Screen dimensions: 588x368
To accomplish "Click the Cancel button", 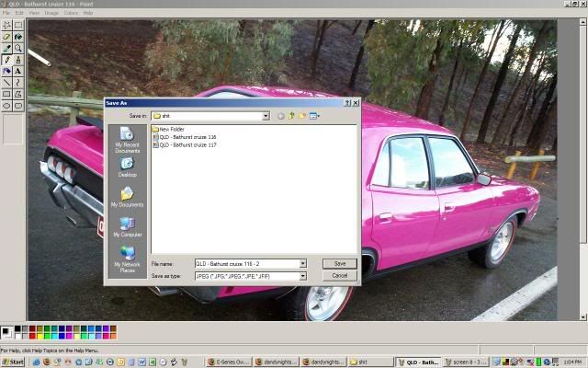I will 340,276.
